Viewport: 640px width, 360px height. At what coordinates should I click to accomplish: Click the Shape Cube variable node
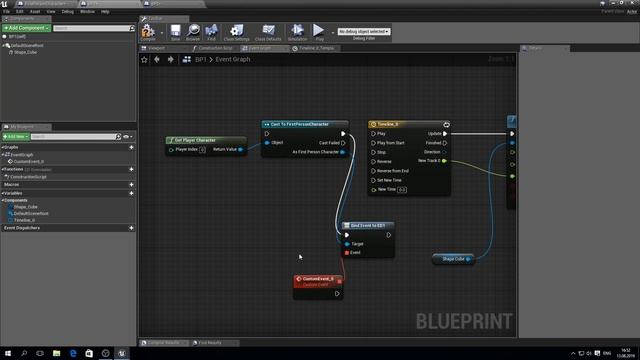coord(453,259)
